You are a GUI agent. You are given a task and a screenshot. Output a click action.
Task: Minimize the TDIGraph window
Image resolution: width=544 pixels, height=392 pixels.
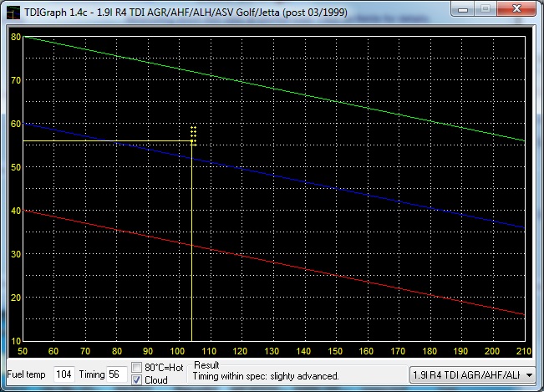click(463, 8)
